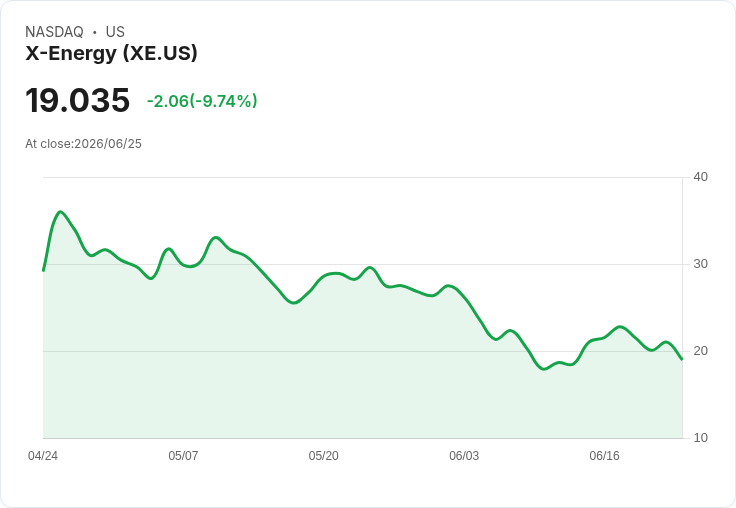
Task: Click the 20 value on price axis
Action: click(x=700, y=351)
